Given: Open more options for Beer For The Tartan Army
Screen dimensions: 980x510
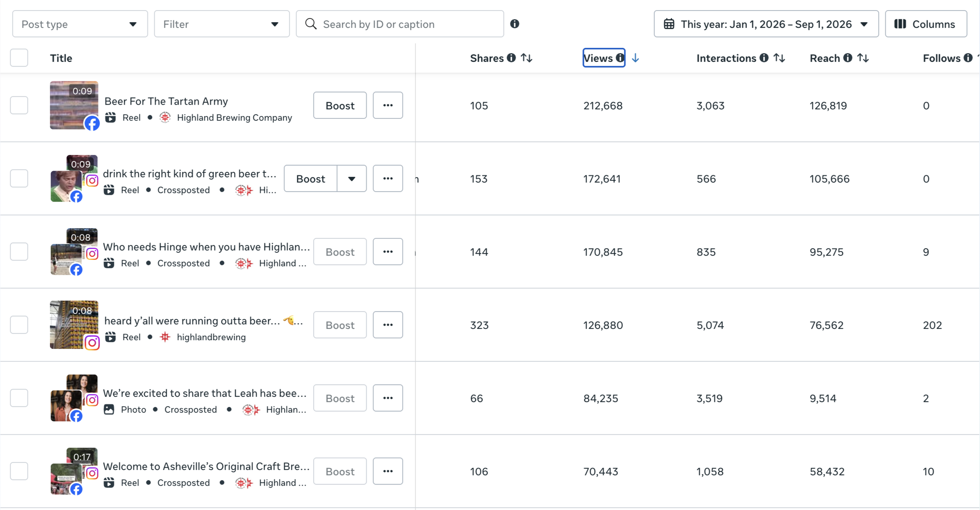Looking at the screenshot, I should click(388, 105).
